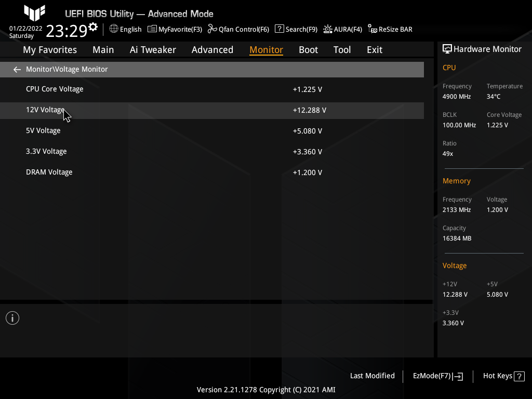Click the +5.080 V value
This screenshot has height=399, width=532.
click(x=308, y=131)
